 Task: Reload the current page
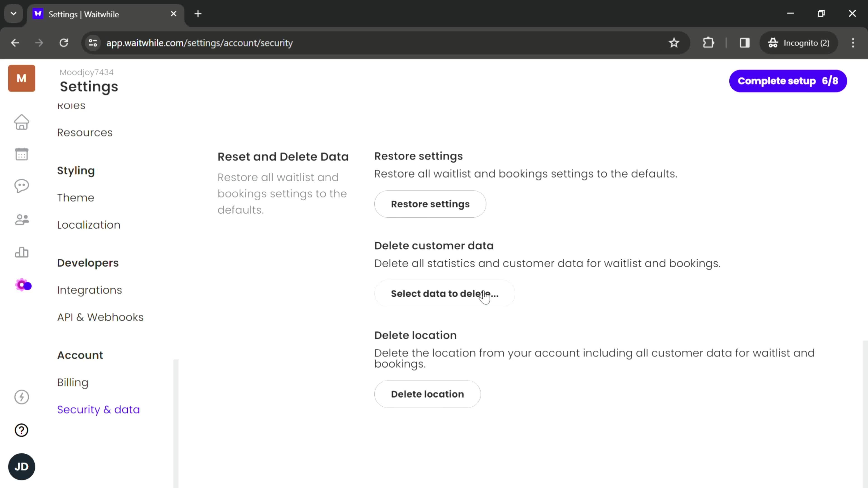[64, 43]
